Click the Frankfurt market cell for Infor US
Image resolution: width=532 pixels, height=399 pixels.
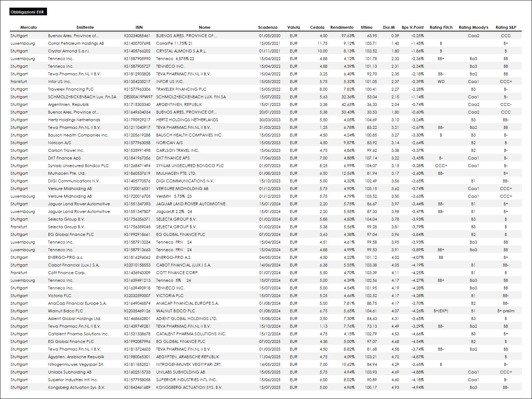pos(19,82)
